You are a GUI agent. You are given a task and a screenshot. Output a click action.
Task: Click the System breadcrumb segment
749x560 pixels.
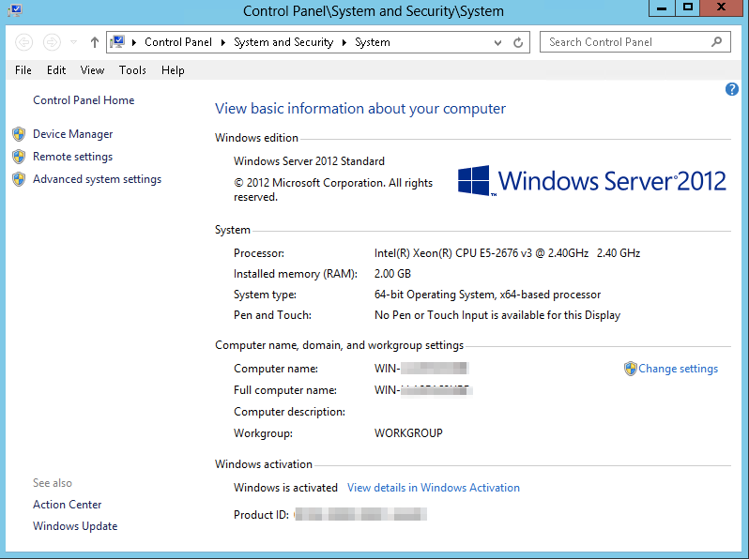pyautogui.click(x=372, y=42)
